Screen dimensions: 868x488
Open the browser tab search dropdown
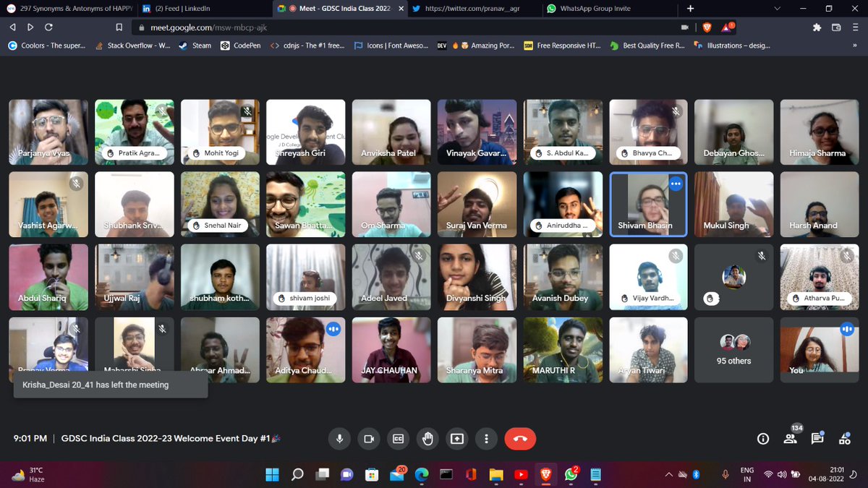pos(777,9)
